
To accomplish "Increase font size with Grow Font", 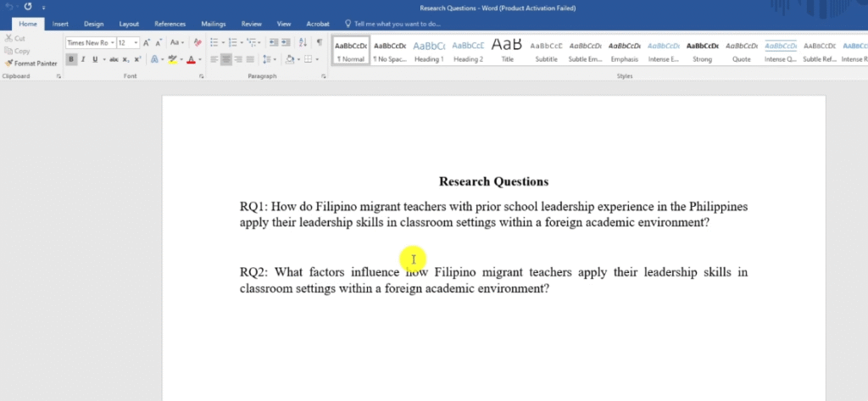I will click(x=147, y=42).
